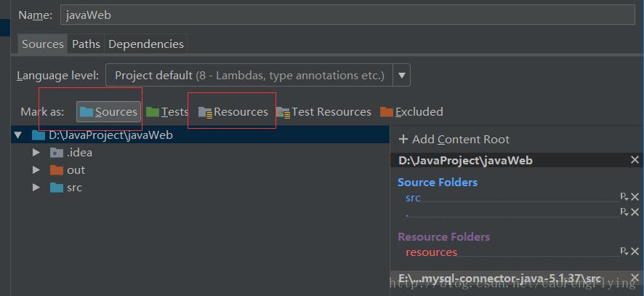Collapse the D:\JavaProject\javaWeb root node
The image size is (644, 296).
click(18, 135)
